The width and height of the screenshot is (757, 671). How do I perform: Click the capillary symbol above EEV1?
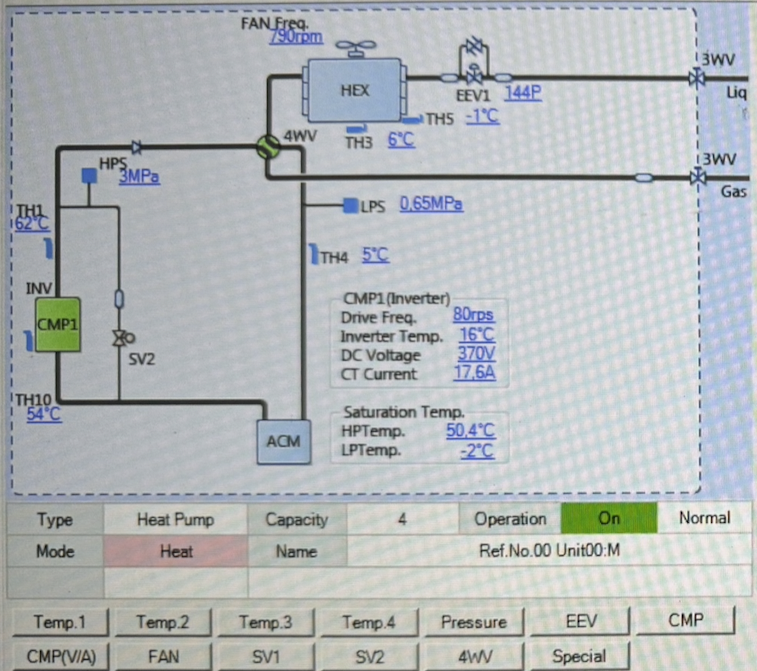point(475,47)
